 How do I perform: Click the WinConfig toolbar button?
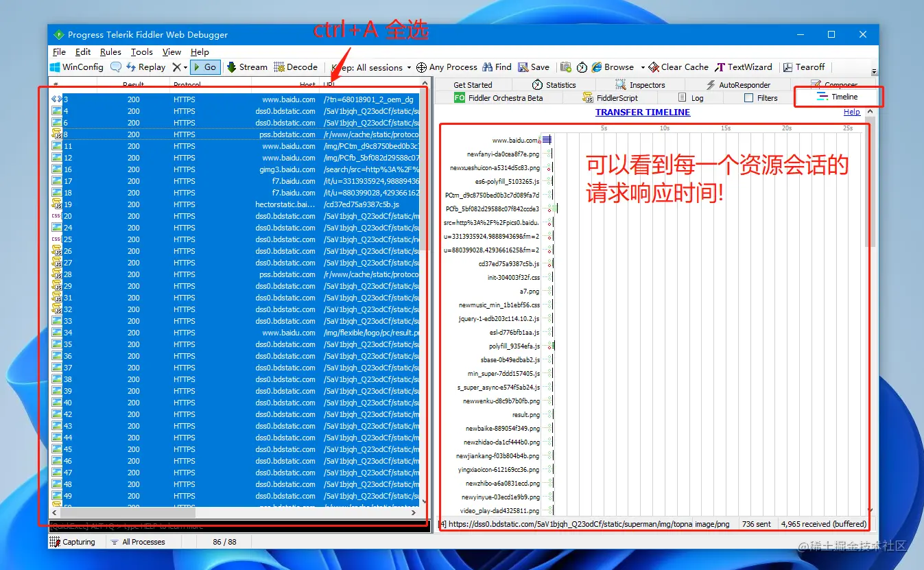point(76,67)
